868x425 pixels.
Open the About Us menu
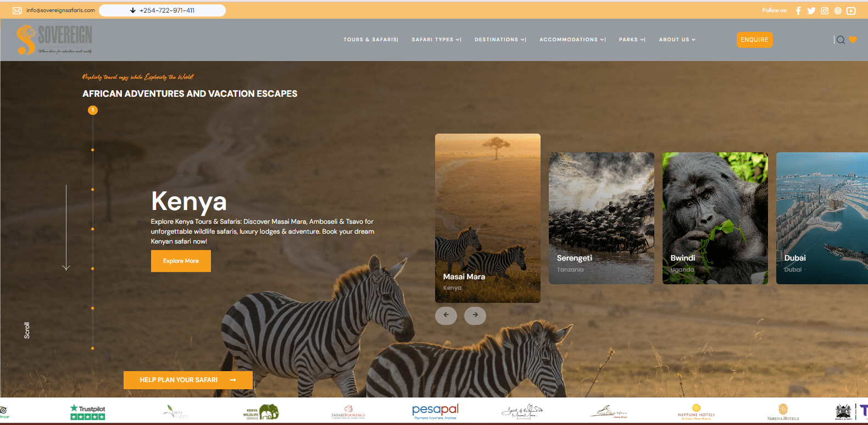click(x=677, y=40)
